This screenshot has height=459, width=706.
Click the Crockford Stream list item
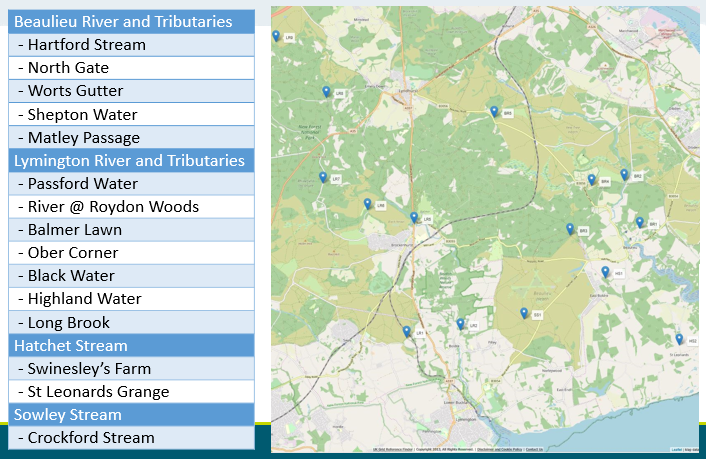click(133, 438)
